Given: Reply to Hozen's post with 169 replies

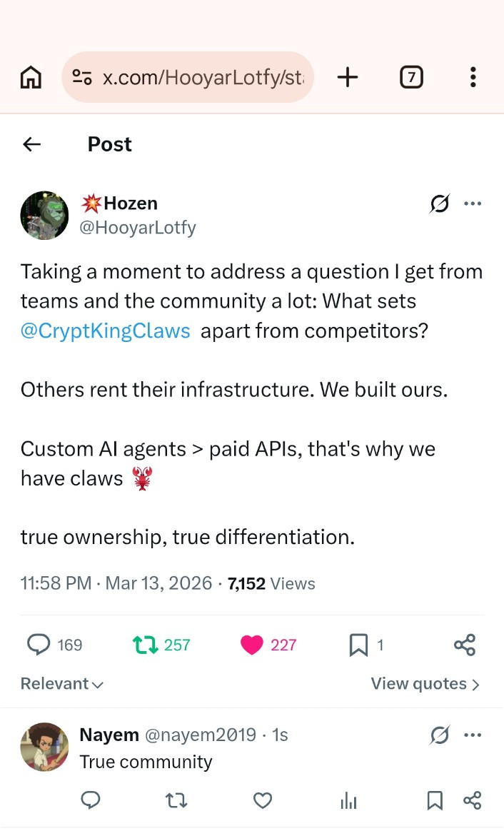Looking at the screenshot, I should [38, 645].
